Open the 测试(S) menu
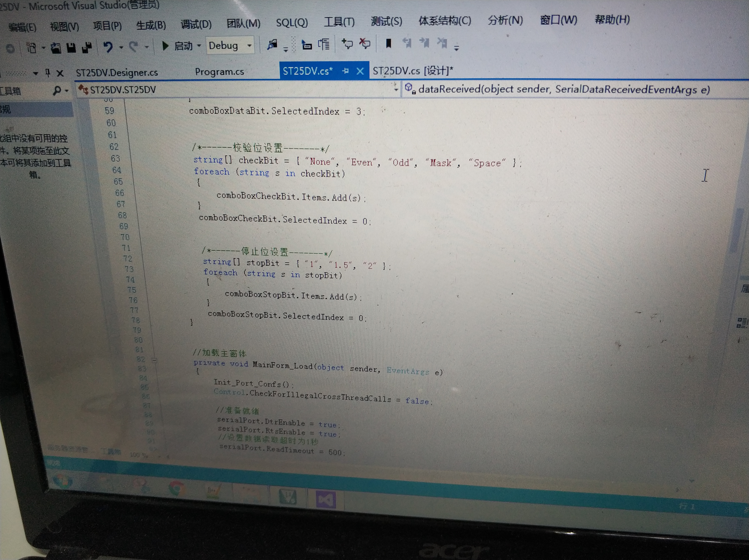The image size is (749, 560). point(386,21)
